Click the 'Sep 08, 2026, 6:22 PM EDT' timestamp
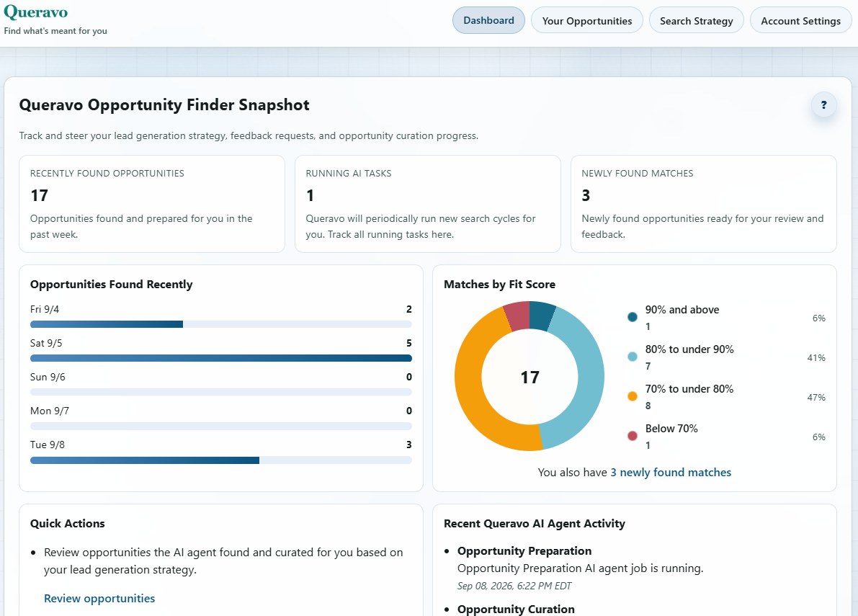 click(514, 586)
